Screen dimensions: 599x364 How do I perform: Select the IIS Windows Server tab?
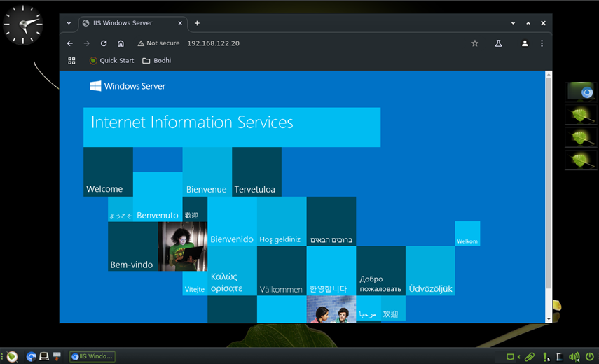[133, 23]
